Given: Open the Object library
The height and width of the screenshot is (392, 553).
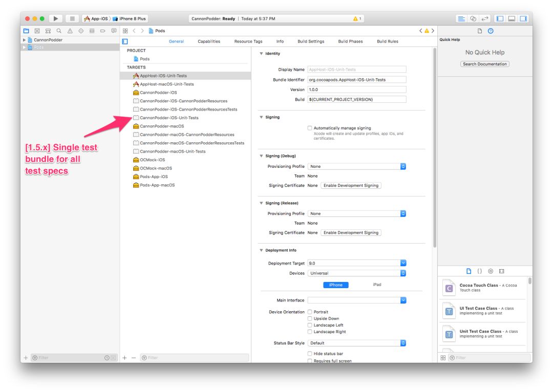Looking at the screenshot, I should (491, 271).
